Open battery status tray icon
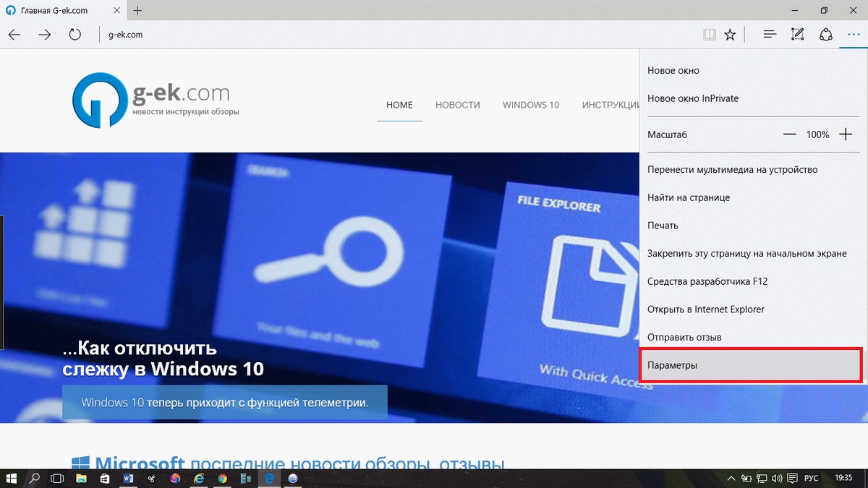 coord(746,479)
